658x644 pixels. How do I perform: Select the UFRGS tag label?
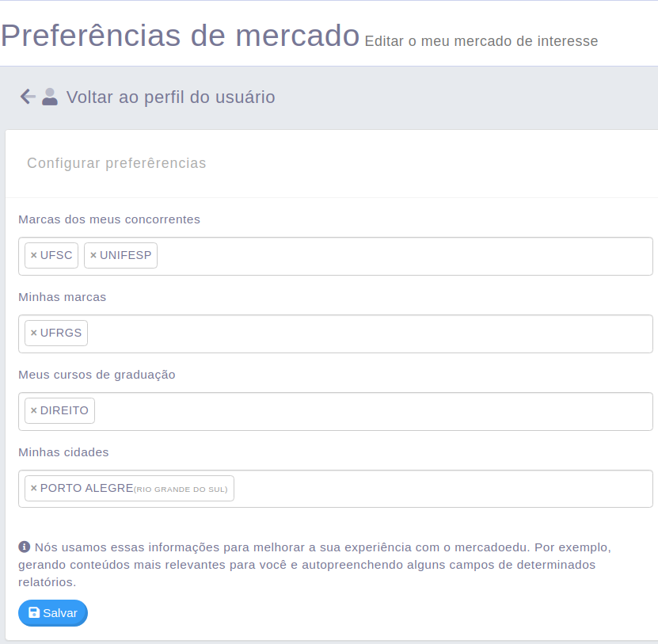point(61,333)
